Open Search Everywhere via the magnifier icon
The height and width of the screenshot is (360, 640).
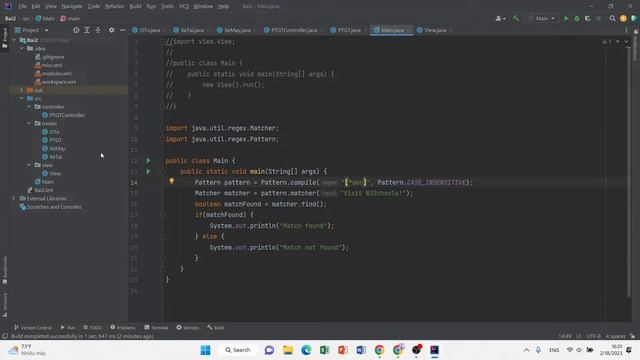point(612,18)
